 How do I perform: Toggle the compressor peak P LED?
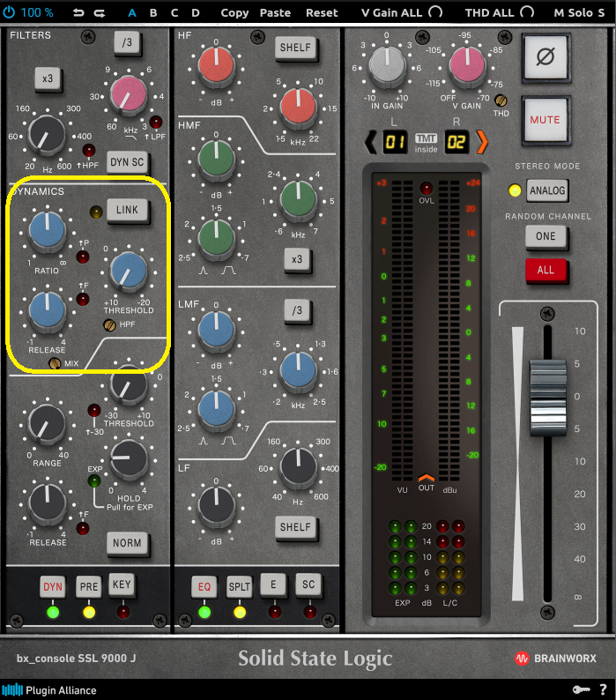coord(83,257)
